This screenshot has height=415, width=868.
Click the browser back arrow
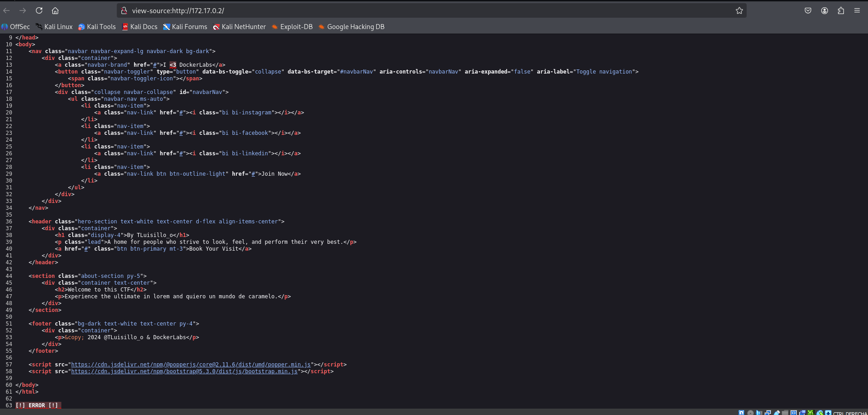(6, 10)
